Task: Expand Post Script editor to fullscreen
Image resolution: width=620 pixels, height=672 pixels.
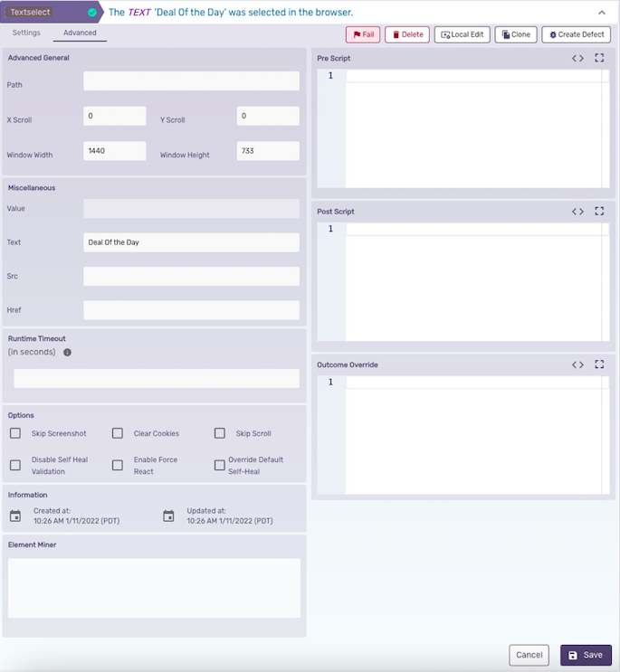Action: [x=599, y=211]
